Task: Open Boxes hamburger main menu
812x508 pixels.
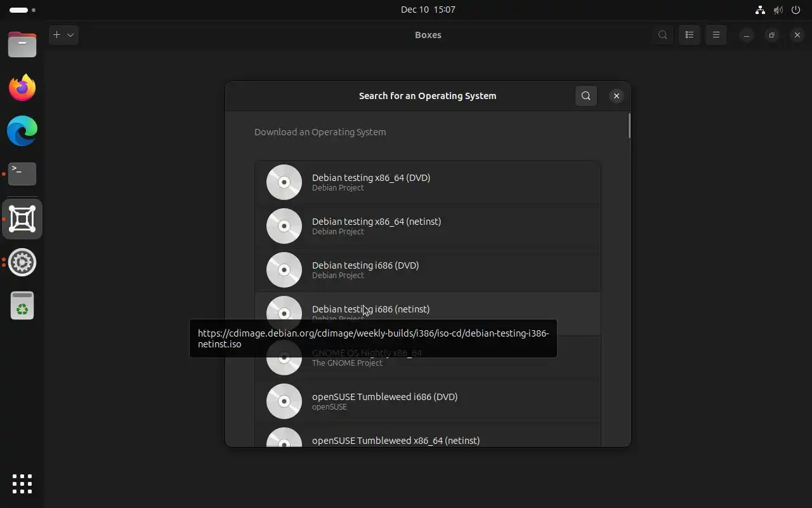Action: click(716, 35)
